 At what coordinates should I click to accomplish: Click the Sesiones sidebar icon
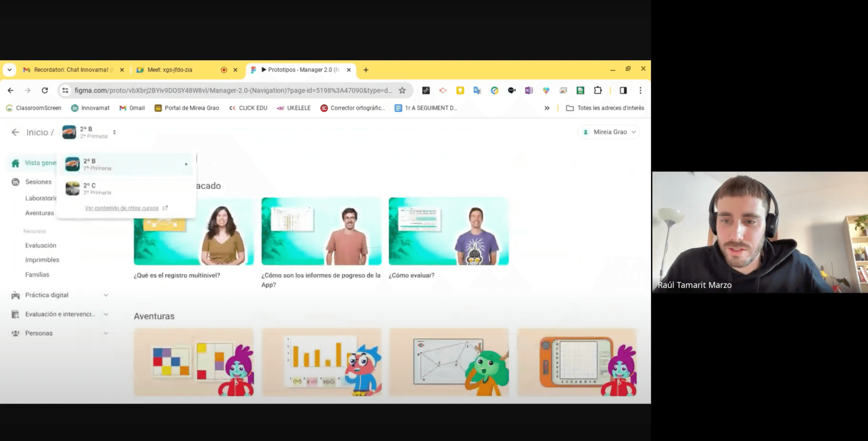click(15, 182)
